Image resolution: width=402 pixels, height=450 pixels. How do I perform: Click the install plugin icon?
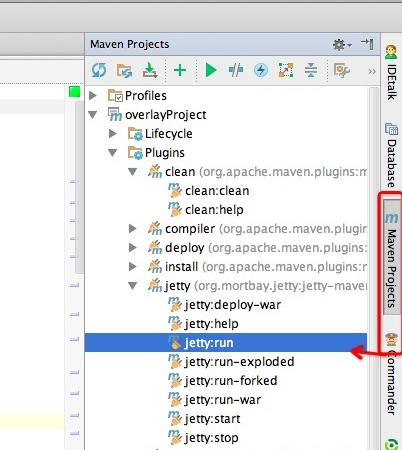(155, 266)
